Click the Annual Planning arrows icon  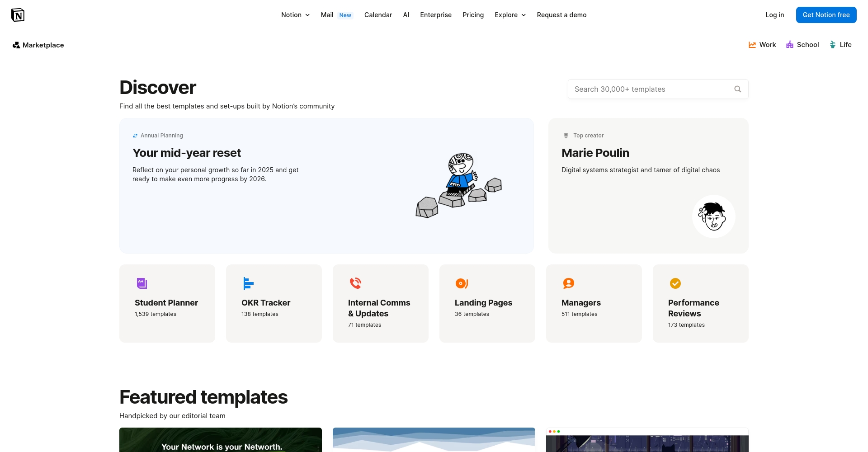coord(135,136)
